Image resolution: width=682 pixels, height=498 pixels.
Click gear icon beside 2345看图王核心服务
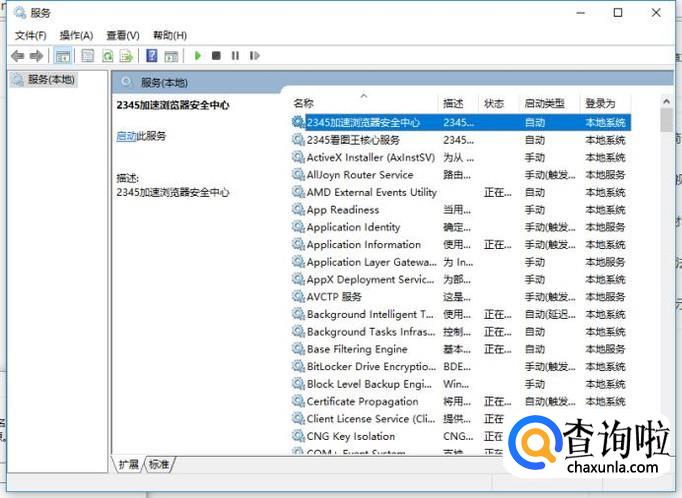pos(298,140)
